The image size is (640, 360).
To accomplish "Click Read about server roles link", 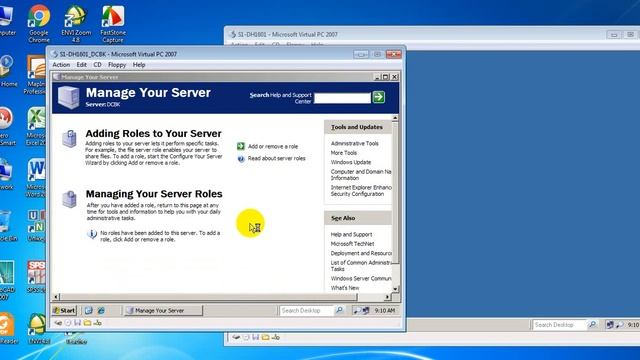I will click(x=277, y=158).
